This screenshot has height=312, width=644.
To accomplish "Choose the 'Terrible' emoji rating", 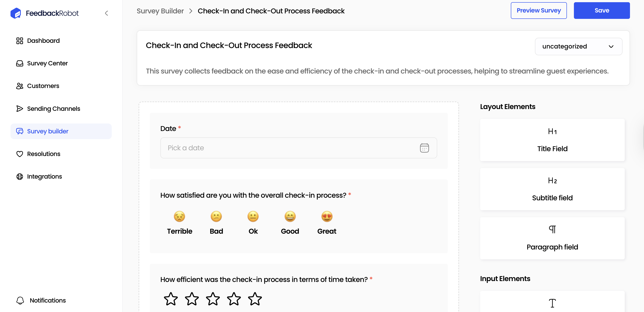I will click(179, 216).
